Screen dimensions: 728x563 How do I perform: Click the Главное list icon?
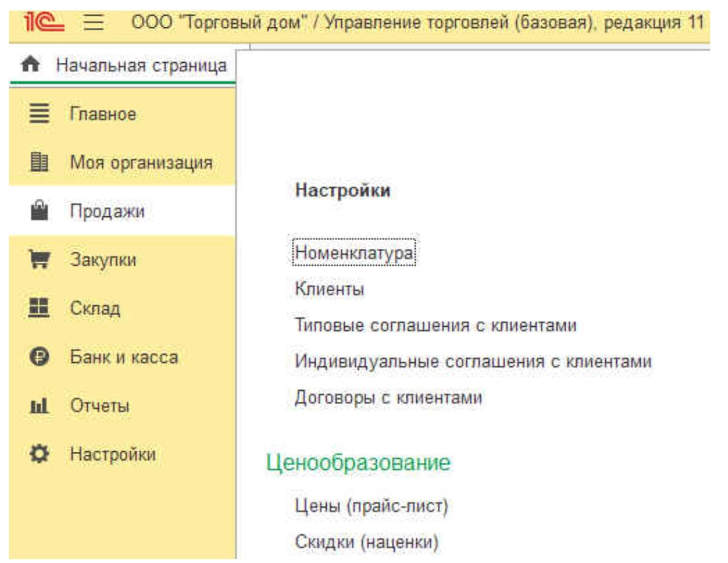39,113
